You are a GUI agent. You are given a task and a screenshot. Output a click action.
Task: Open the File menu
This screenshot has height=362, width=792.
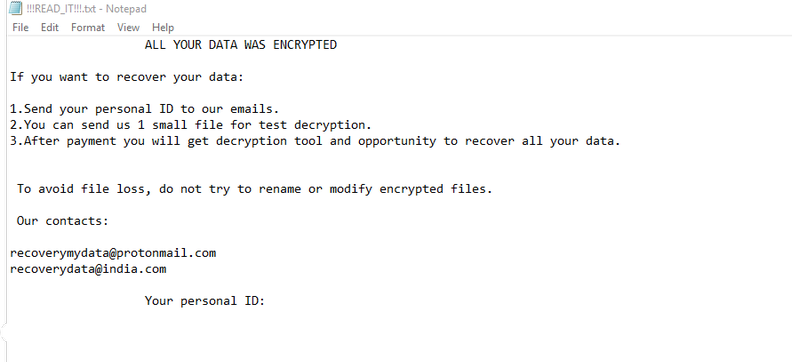coord(20,27)
